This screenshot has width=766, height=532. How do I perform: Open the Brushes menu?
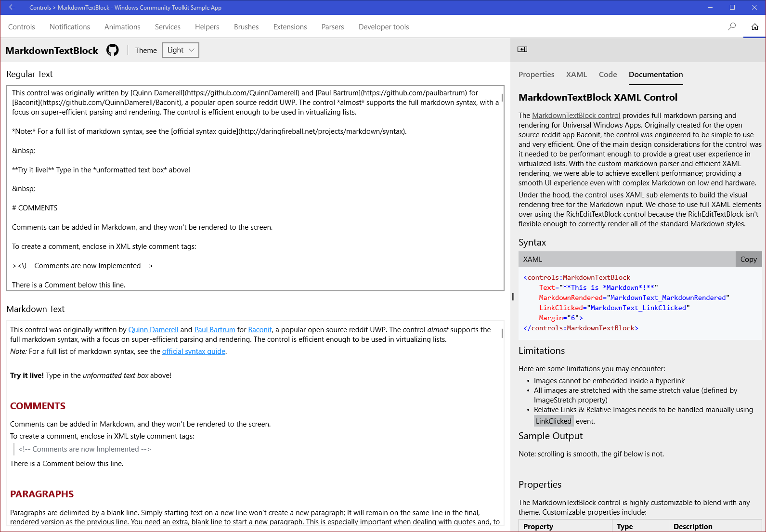[247, 27]
